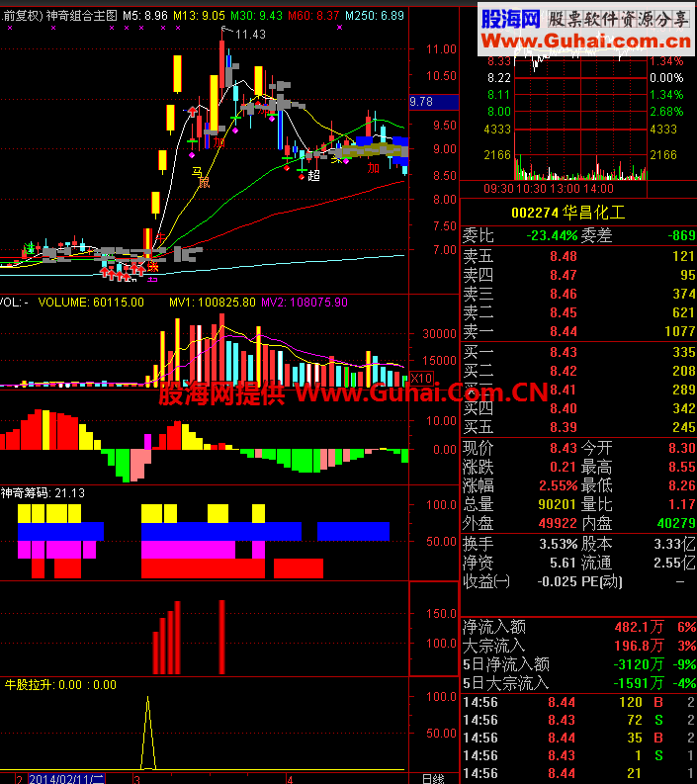Click the 换手 value 3.53%

[558, 544]
